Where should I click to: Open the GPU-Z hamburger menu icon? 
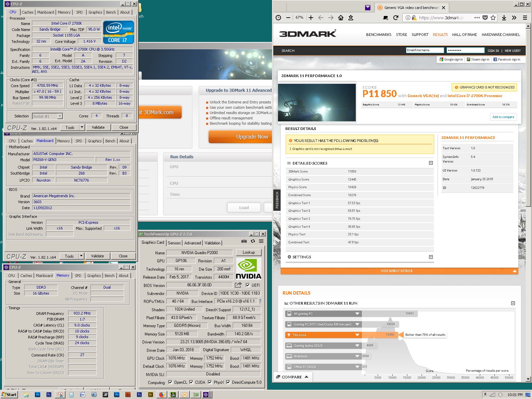coord(261,241)
